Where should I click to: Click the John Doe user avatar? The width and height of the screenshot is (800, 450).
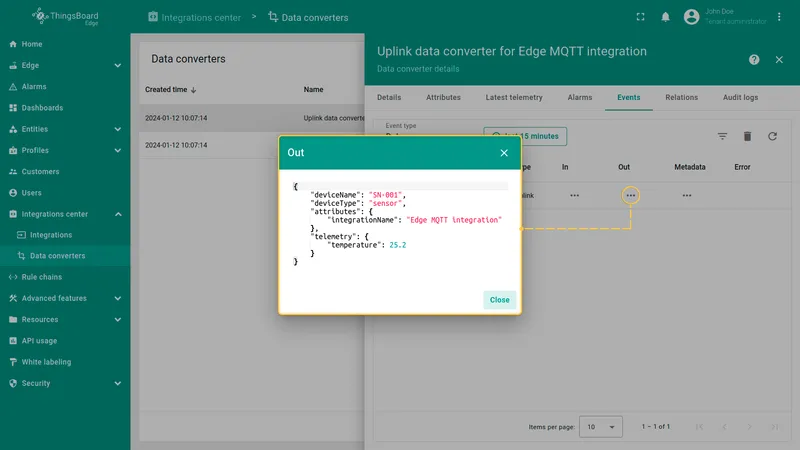pyautogui.click(x=691, y=17)
